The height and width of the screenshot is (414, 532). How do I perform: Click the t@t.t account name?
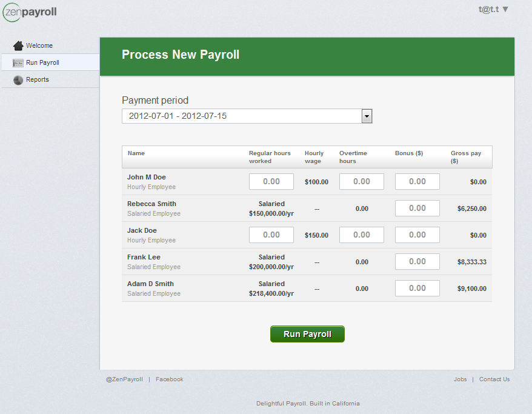point(488,10)
